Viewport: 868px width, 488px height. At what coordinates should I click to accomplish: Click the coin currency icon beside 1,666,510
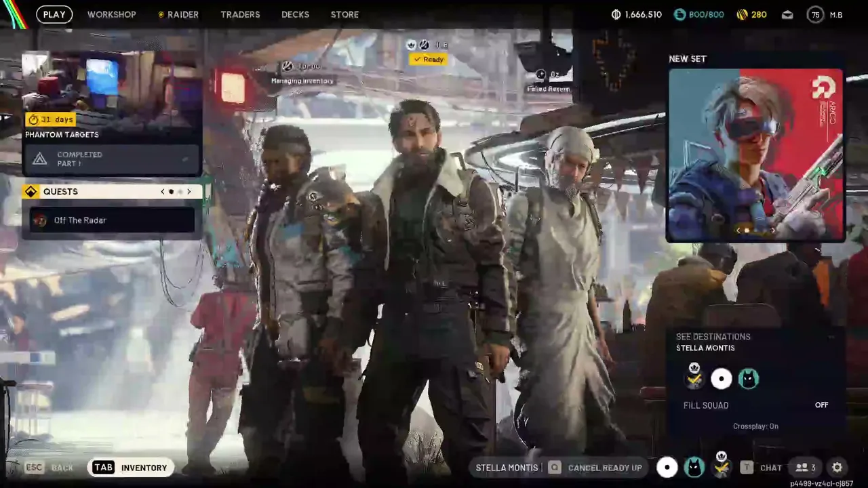(616, 14)
